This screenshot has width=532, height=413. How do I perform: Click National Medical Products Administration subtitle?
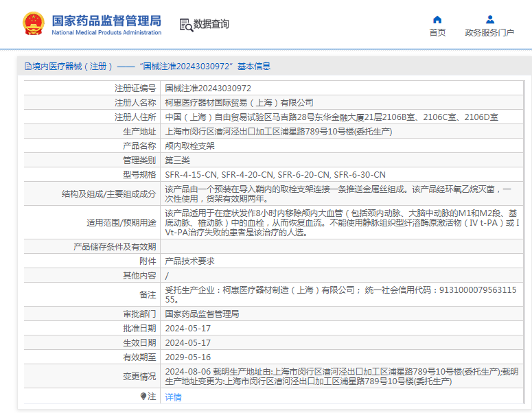point(106,32)
